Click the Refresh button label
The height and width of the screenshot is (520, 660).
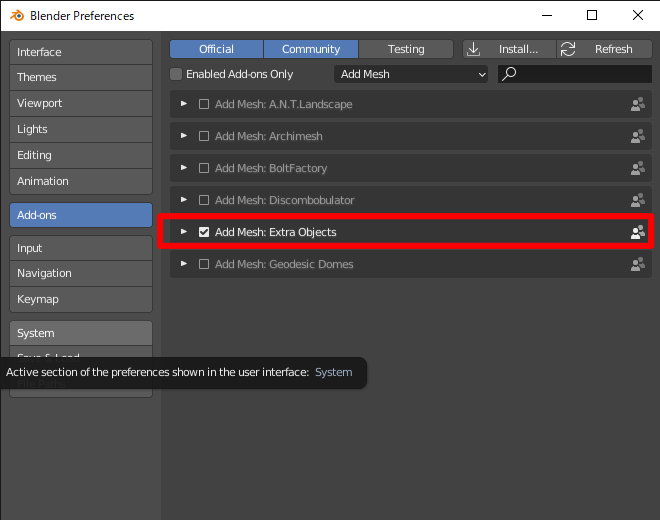pos(613,49)
